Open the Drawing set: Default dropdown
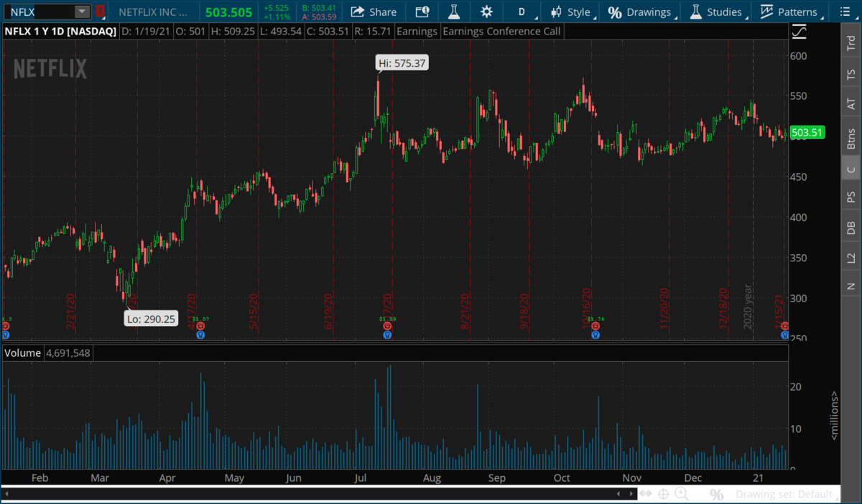The height and width of the screenshot is (504, 862). 786,494
